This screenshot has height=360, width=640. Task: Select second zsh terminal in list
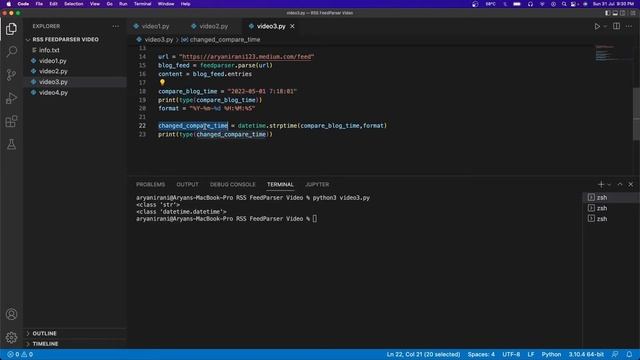[x=609, y=208]
